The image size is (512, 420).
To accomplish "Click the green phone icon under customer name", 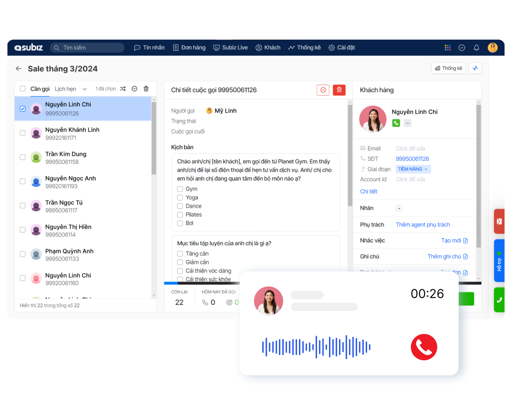I will tap(396, 123).
